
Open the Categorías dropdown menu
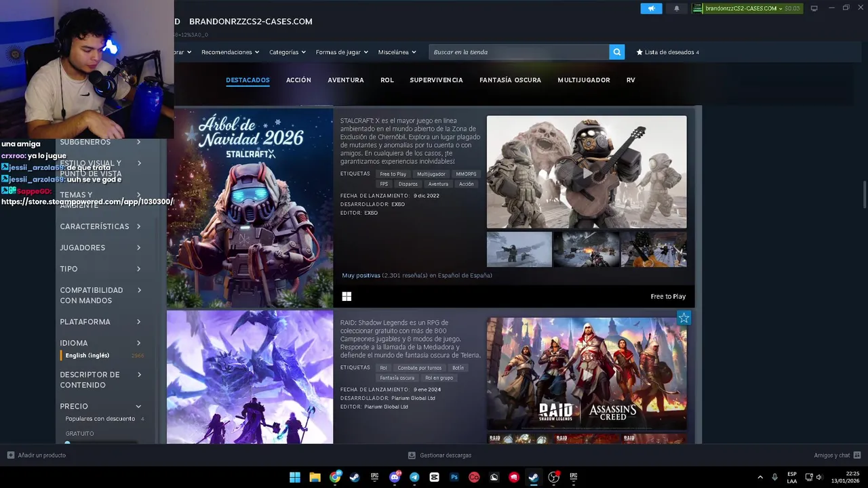[288, 52]
